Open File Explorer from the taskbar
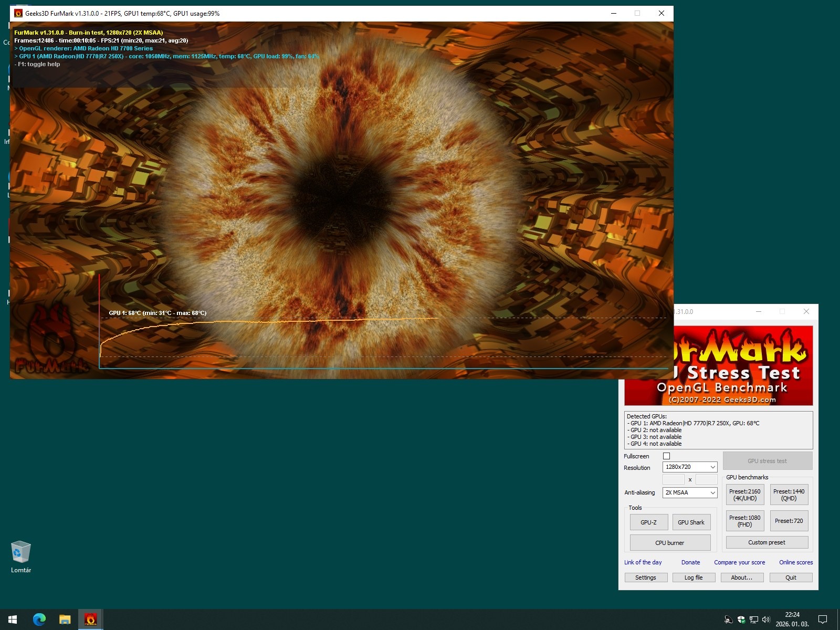The width and height of the screenshot is (840, 630). click(x=65, y=619)
